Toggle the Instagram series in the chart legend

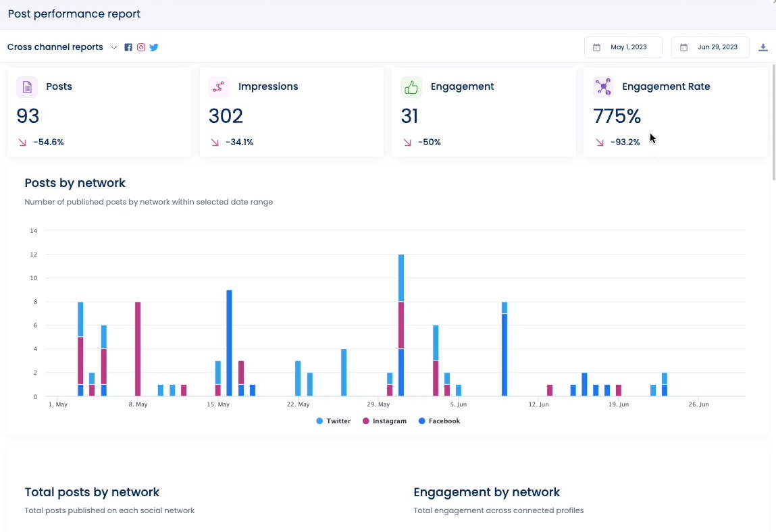pos(384,421)
